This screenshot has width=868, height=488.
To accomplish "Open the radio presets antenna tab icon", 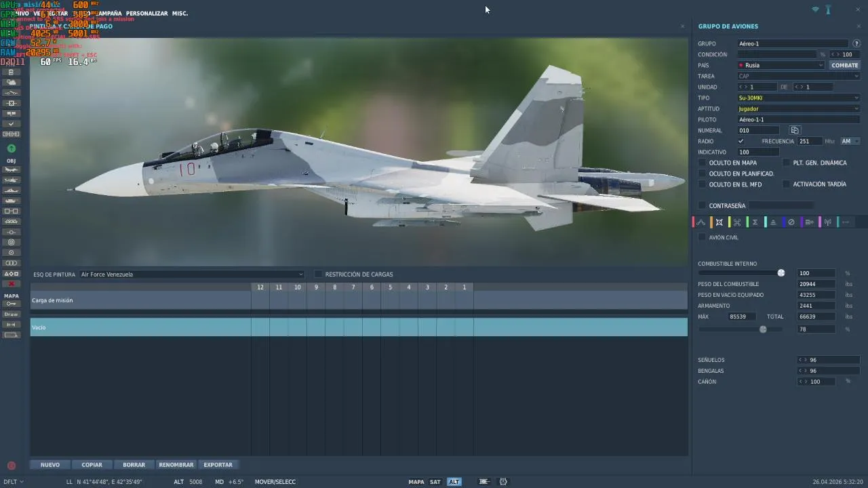I will (x=827, y=222).
